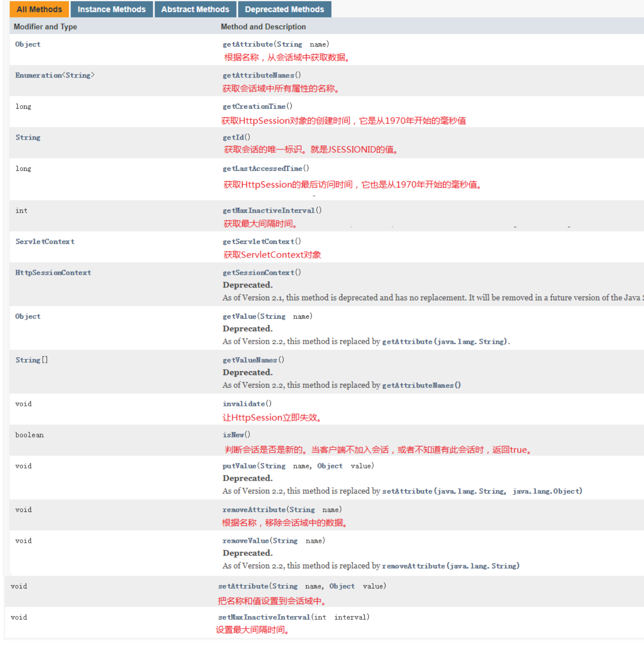
Task: Follow getAttribute(java.lang.String) replacement link
Action: 445,341
